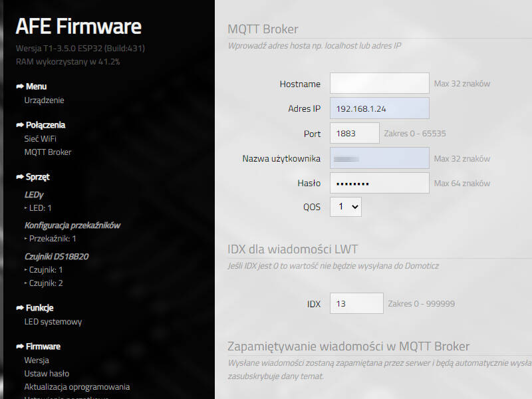Click the 'Max 64 znaków' hint
The width and height of the screenshot is (532, 399).
coord(462,184)
